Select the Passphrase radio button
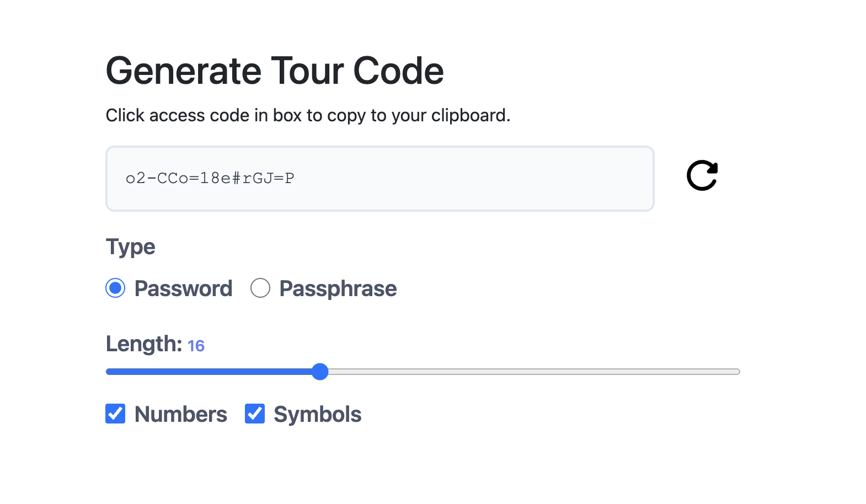Image resolution: width=866 pixels, height=504 pixels. point(260,288)
